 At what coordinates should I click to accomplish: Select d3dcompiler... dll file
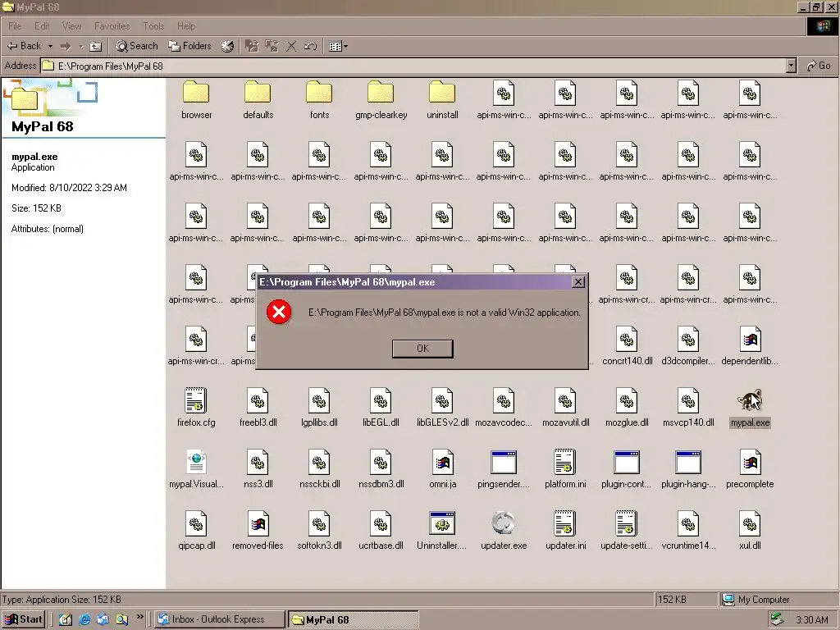pos(688,339)
